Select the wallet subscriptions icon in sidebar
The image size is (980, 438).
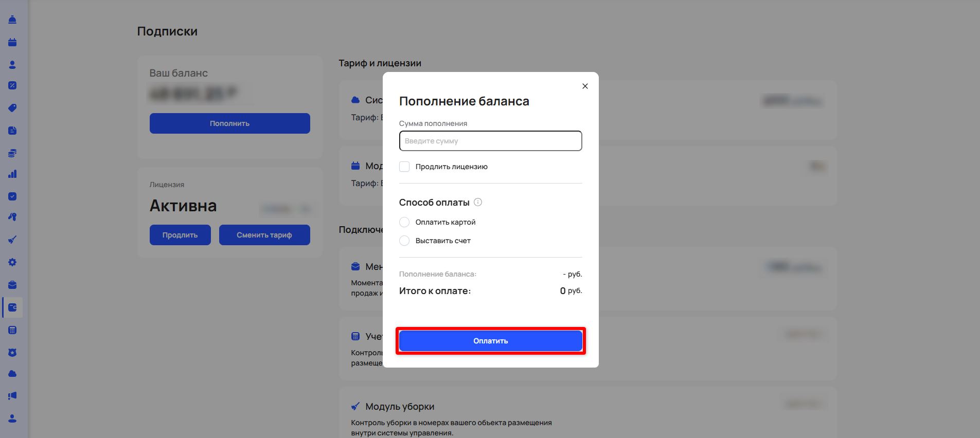click(12, 307)
